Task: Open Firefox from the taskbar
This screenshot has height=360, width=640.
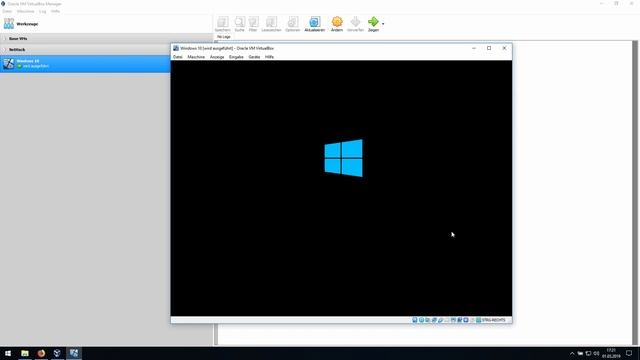Action: [41, 353]
